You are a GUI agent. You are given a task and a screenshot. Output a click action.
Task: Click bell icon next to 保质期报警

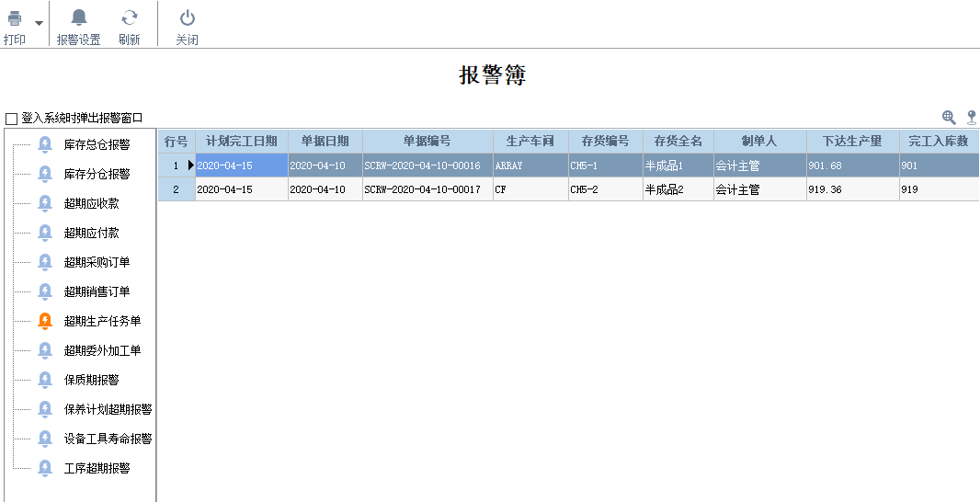[x=45, y=380]
